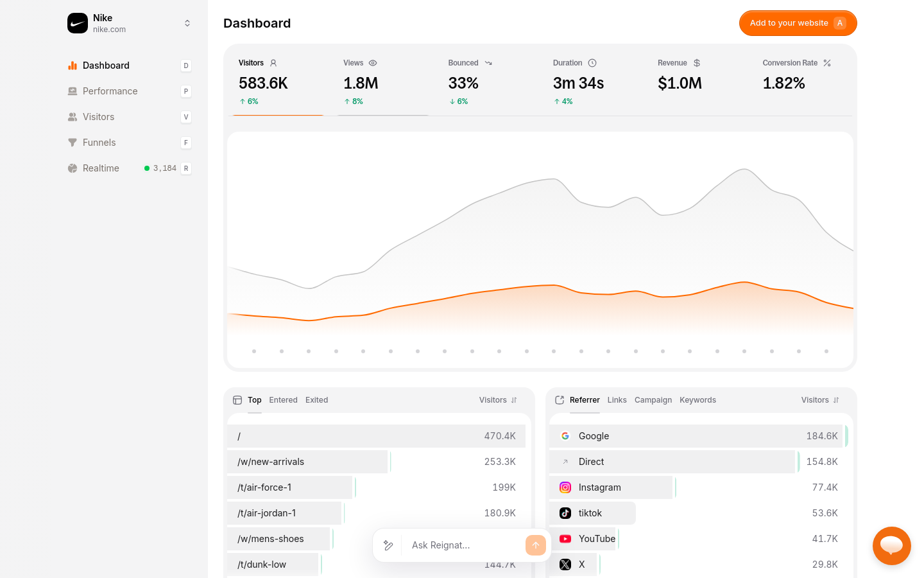The height and width of the screenshot is (578, 924).
Task: Click the Funnels funnel icon
Action: click(x=73, y=143)
